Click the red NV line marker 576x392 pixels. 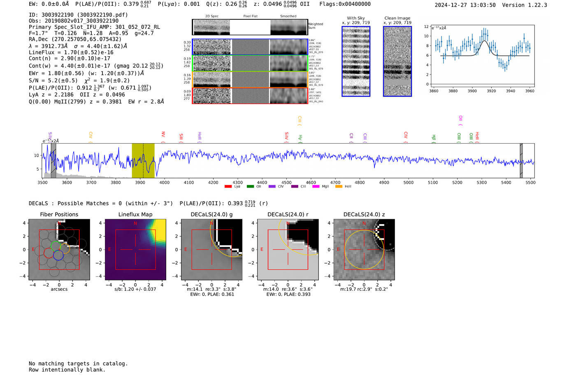[163, 137]
